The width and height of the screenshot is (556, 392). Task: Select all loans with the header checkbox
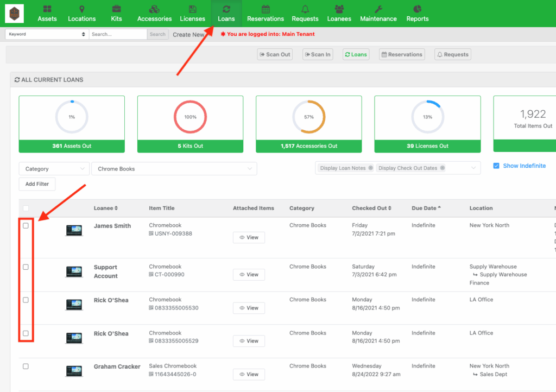[x=26, y=208]
